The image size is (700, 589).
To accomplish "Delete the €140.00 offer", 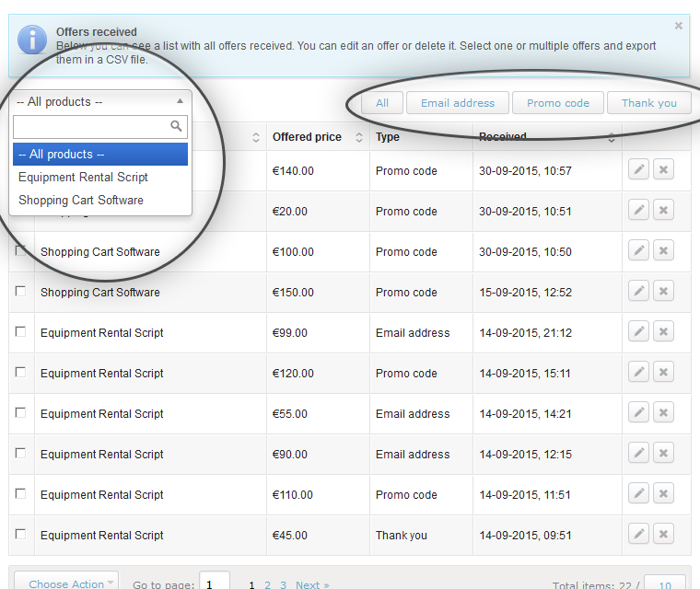I will click(x=663, y=169).
